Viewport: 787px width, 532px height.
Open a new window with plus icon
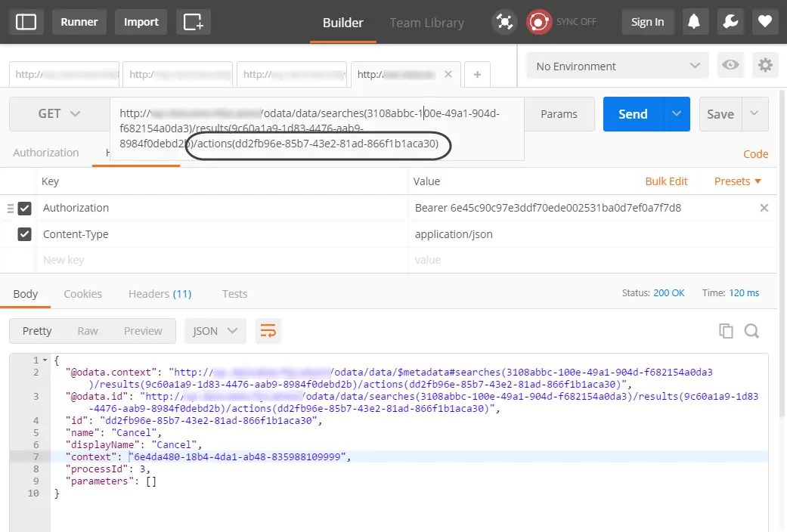click(x=194, y=22)
